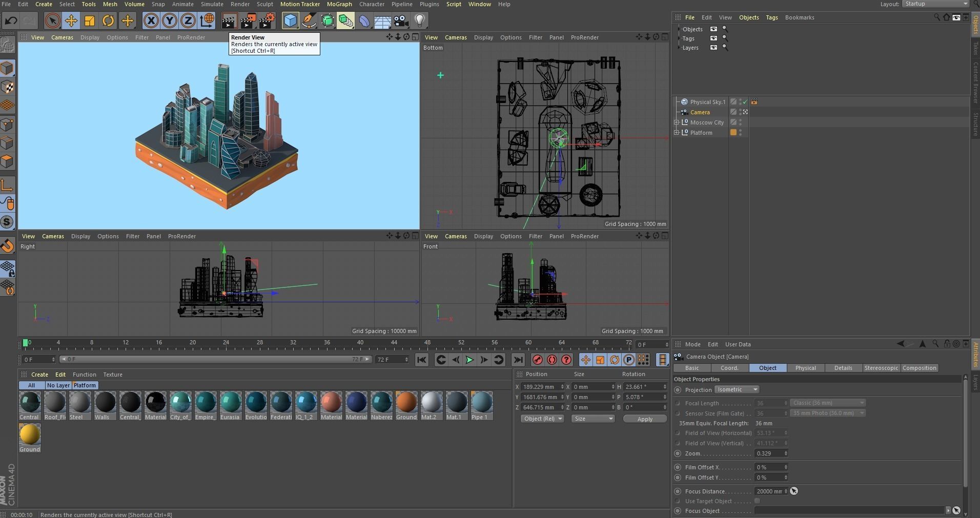This screenshot has height=518, width=980.
Task: Open the Composition tab
Action: (x=919, y=368)
